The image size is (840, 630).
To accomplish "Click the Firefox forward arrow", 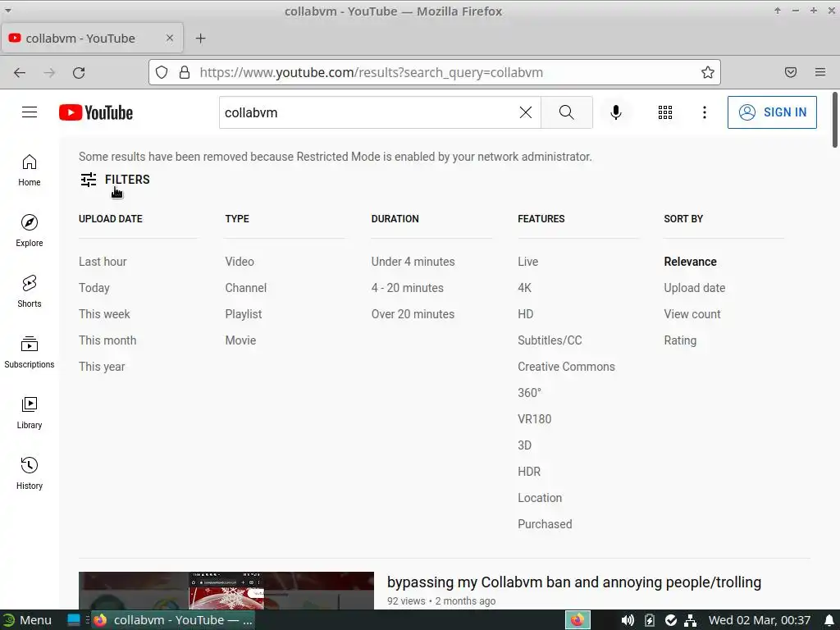I will coord(49,72).
